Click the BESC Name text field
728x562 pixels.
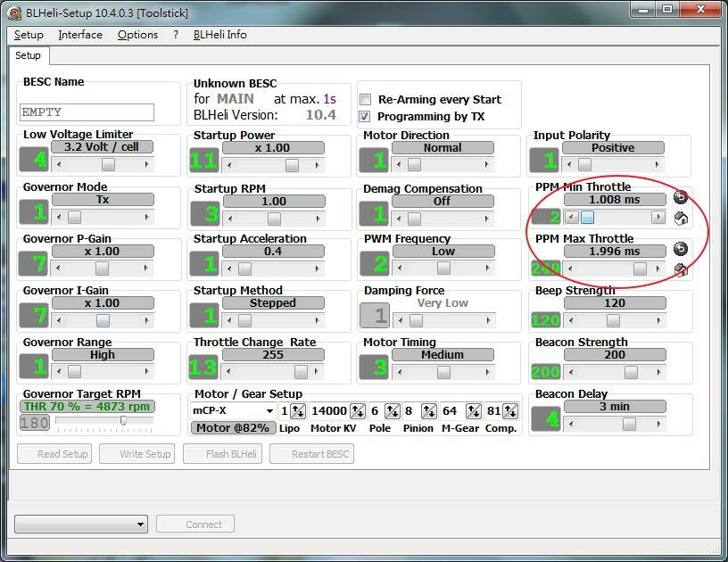click(x=87, y=112)
